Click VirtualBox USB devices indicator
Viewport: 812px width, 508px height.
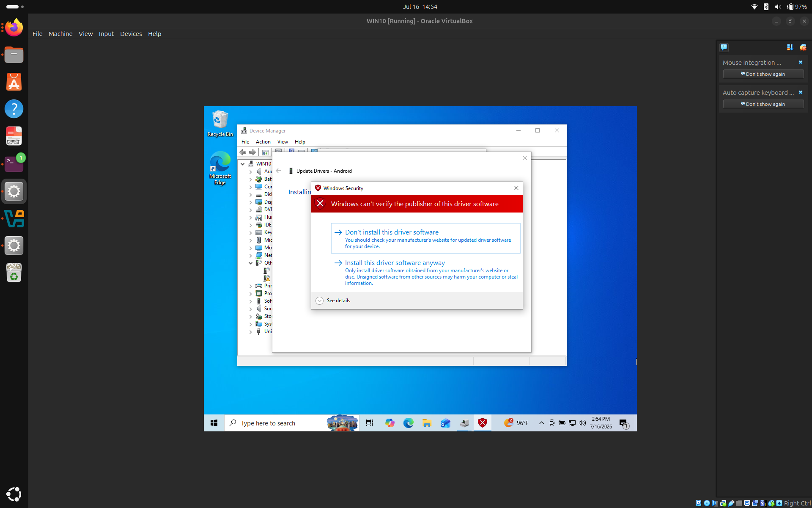(x=731, y=503)
